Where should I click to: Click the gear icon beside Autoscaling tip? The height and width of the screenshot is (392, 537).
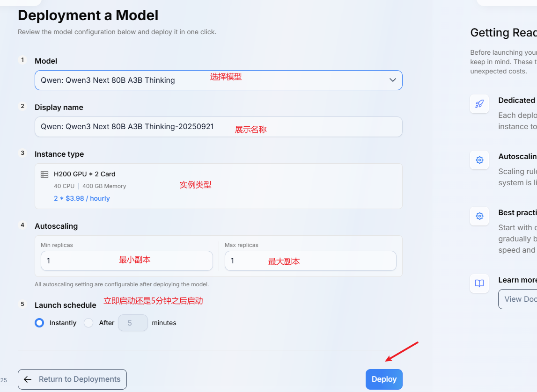[x=479, y=160]
